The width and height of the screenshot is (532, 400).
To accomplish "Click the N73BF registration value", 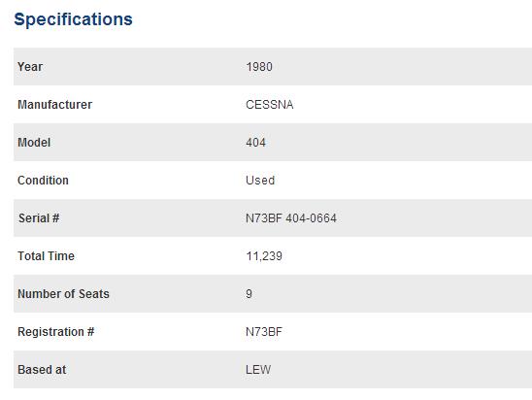I will point(264,332).
